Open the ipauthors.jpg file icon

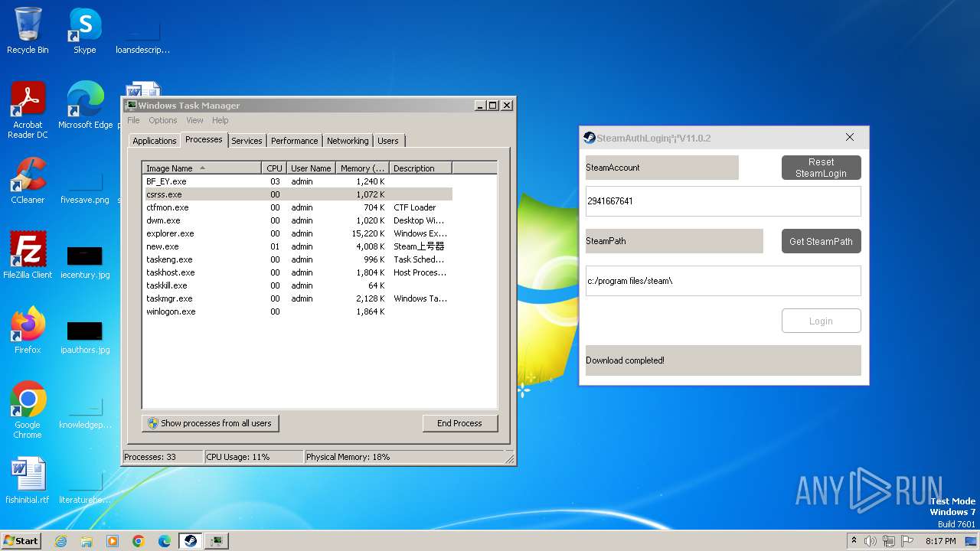point(85,337)
